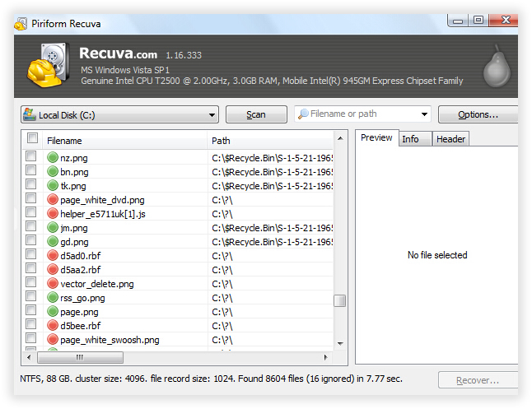Check the box for d5aa2.rbf
The image size is (532, 409).
click(30, 268)
